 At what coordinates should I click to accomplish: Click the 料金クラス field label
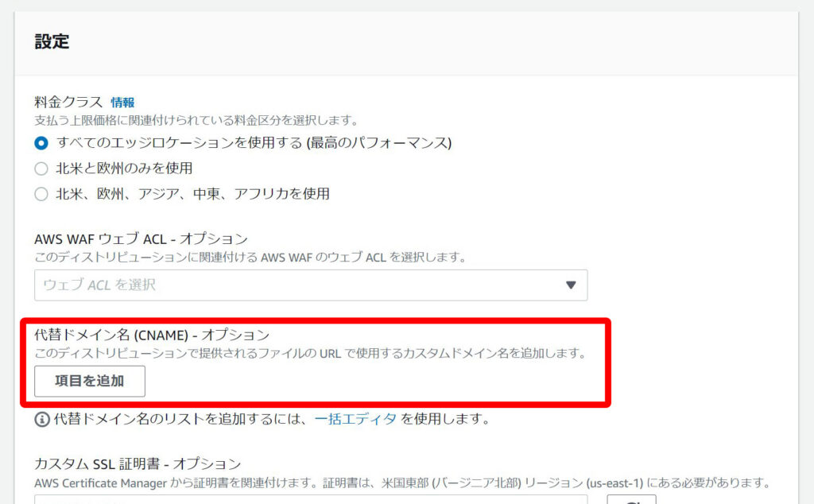tap(68, 103)
